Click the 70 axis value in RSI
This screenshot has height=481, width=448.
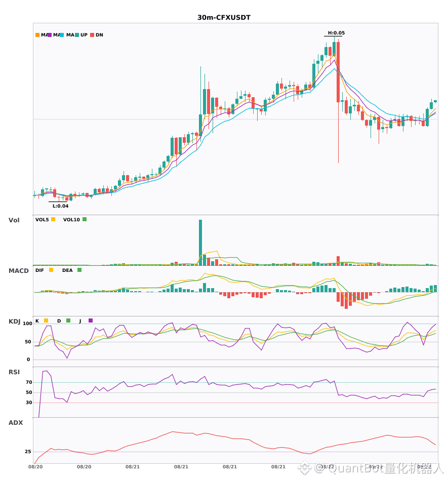pos(29,382)
